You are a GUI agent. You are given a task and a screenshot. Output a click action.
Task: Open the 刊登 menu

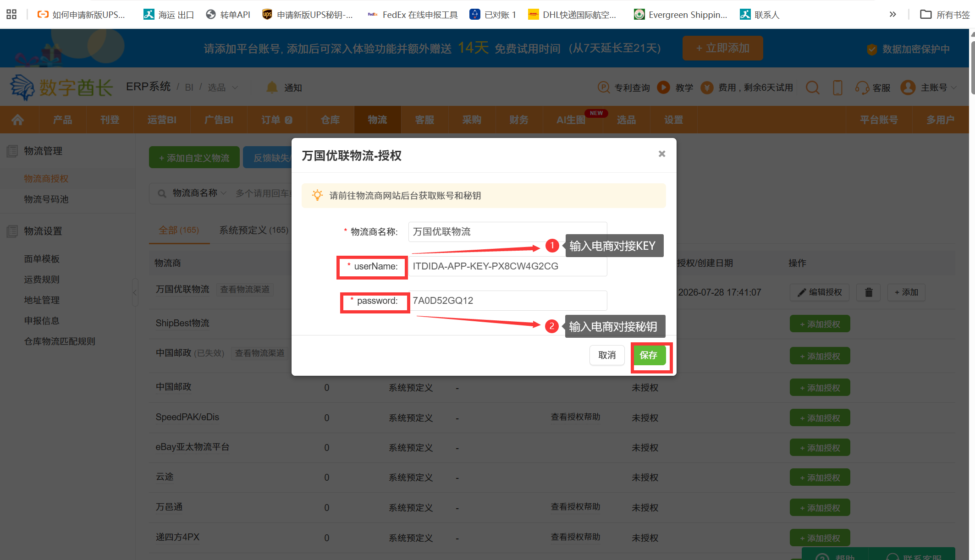[110, 120]
